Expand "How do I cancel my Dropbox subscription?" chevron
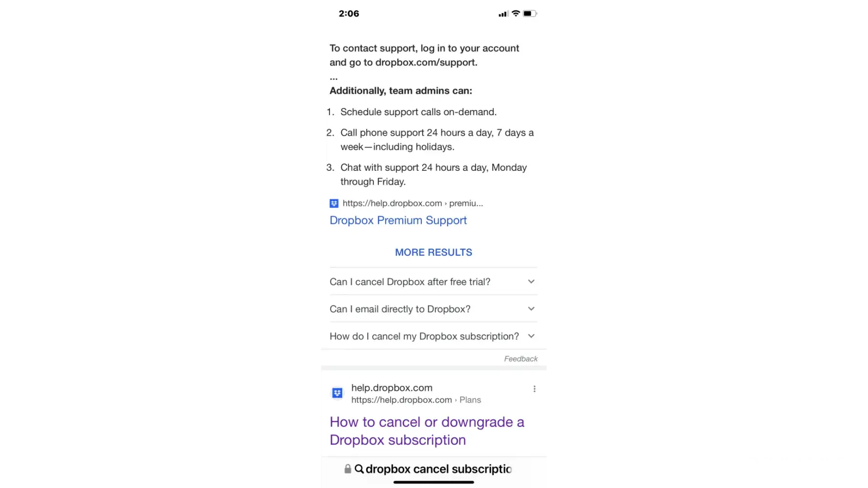Viewport: 868px width, 488px height. point(531,336)
